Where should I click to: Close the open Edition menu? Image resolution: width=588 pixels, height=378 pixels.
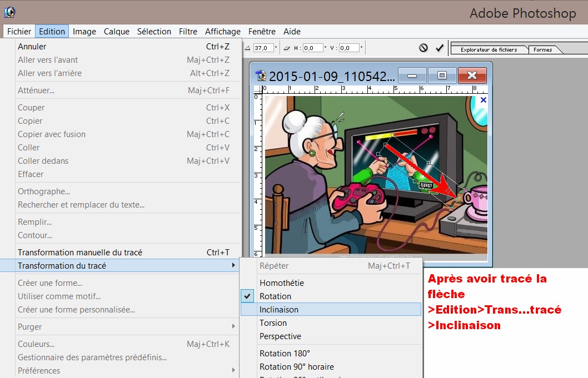pyautogui.click(x=52, y=32)
